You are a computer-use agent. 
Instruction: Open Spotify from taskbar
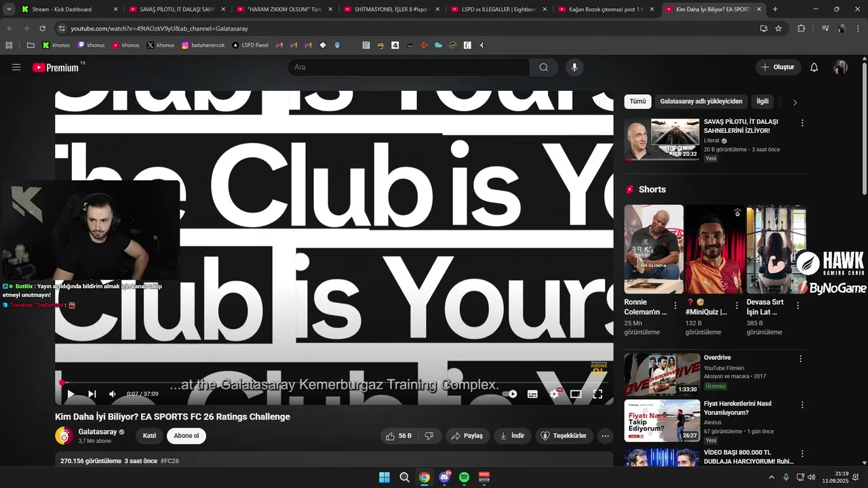(x=465, y=477)
